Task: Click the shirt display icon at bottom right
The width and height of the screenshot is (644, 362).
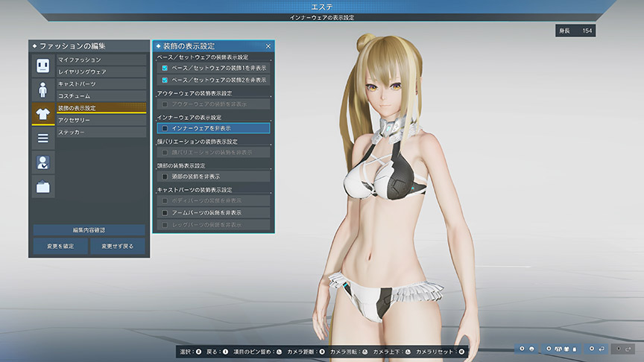Action: 566,349
